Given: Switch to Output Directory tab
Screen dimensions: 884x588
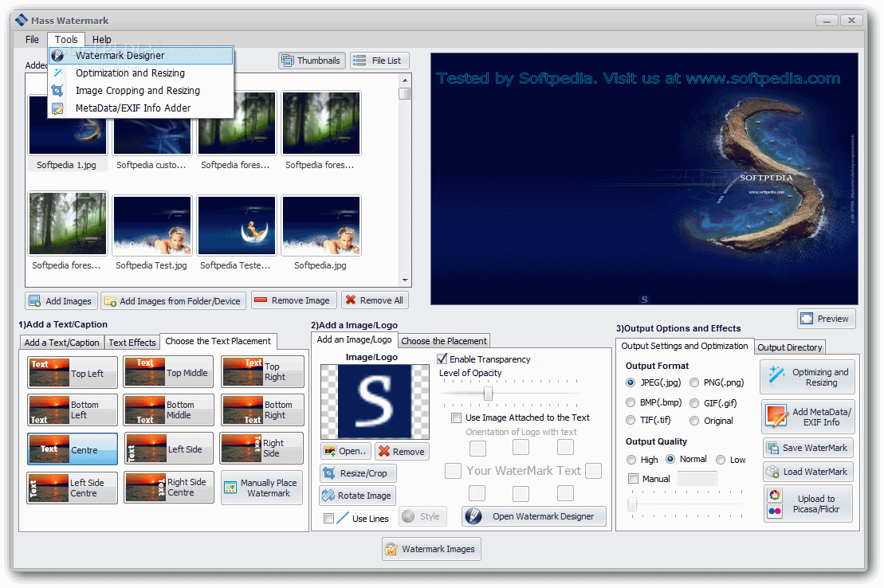Looking at the screenshot, I should 789,347.
